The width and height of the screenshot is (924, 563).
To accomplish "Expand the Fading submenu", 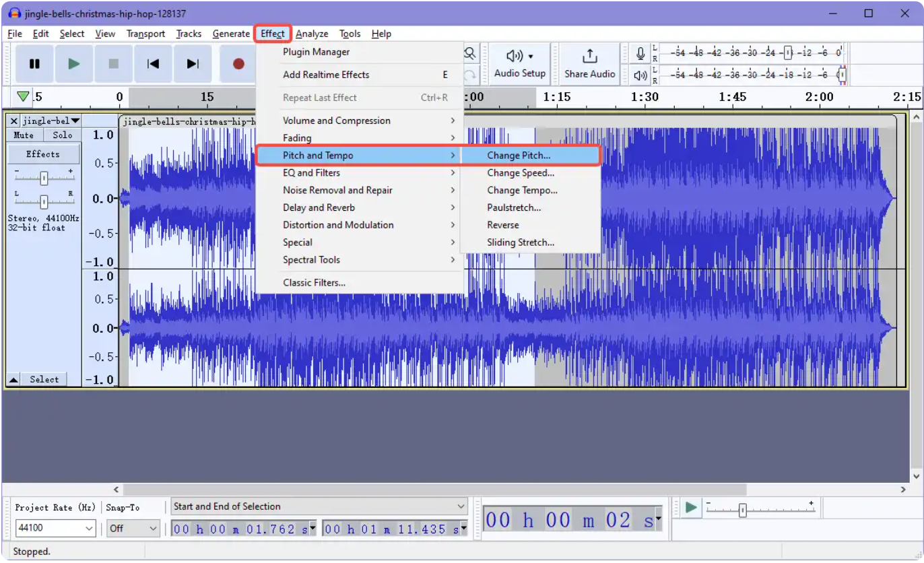I will tap(360, 138).
